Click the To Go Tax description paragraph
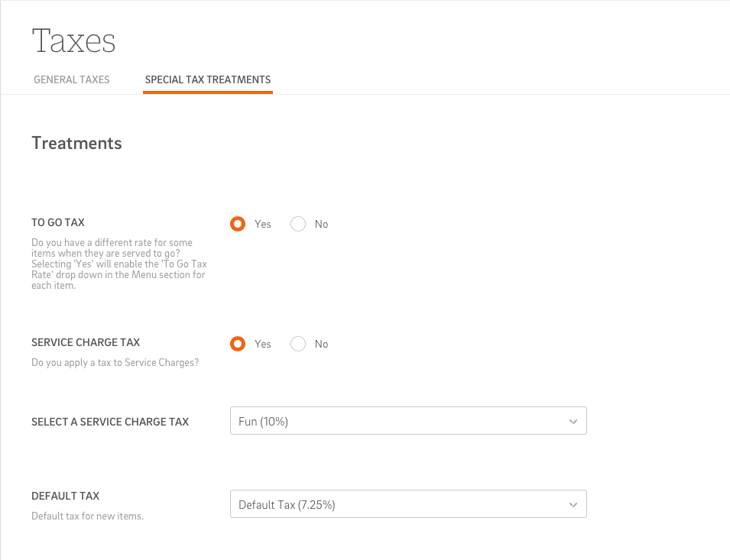 click(x=119, y=264)
